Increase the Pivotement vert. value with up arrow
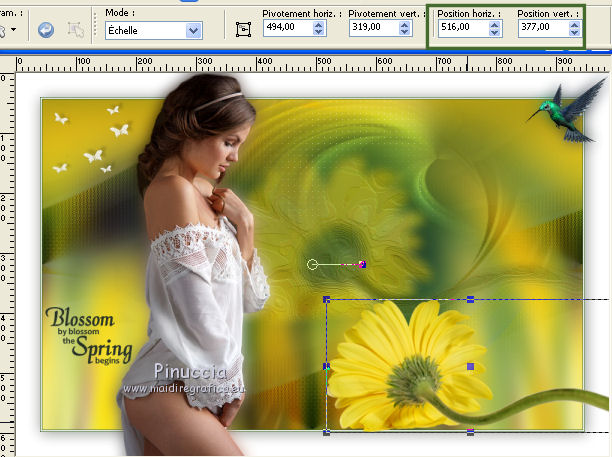The height and width of the screenshot is (457, 612). click(x=405, y=24)
